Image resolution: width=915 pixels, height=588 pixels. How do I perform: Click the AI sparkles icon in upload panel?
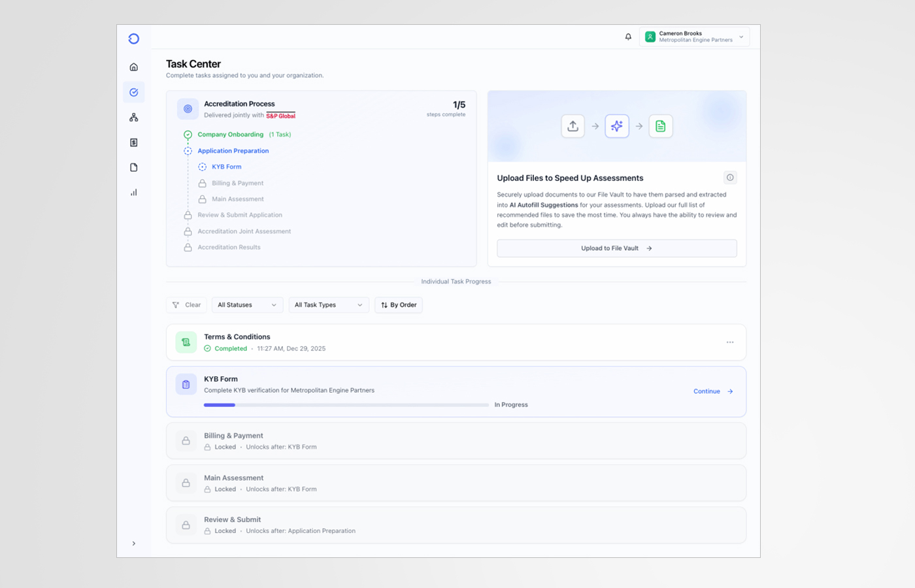(616, 126)
